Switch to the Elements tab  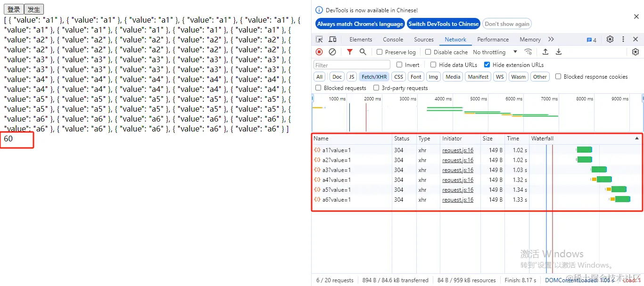(361, 40)
